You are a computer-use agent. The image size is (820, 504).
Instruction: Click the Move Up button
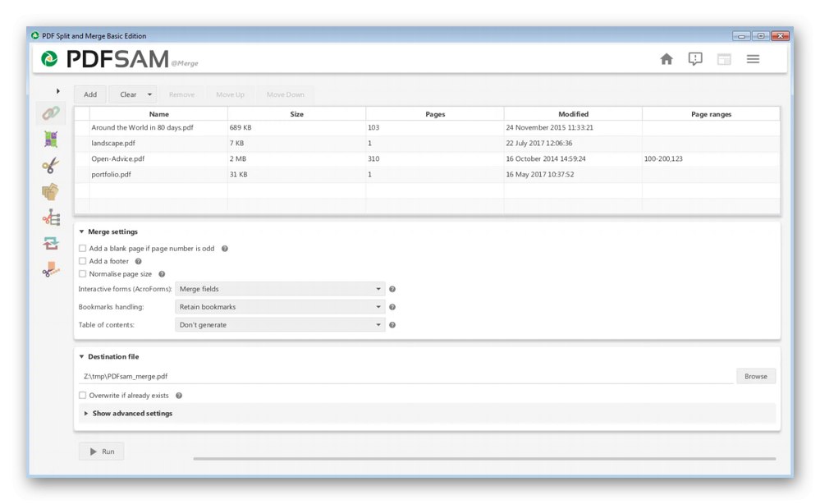click(x=230, y=94)
